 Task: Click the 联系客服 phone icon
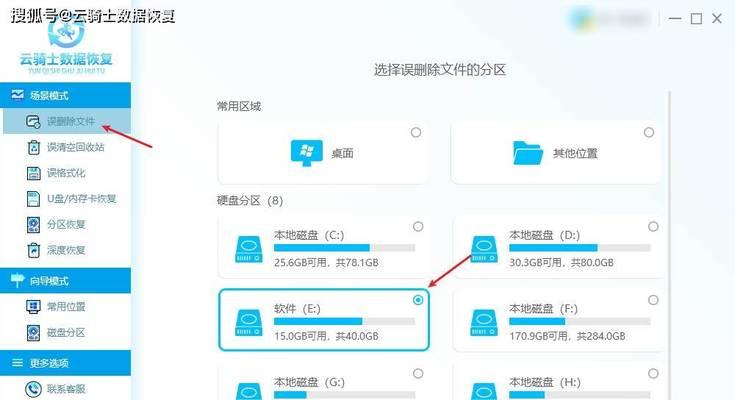tap(33, 389)
